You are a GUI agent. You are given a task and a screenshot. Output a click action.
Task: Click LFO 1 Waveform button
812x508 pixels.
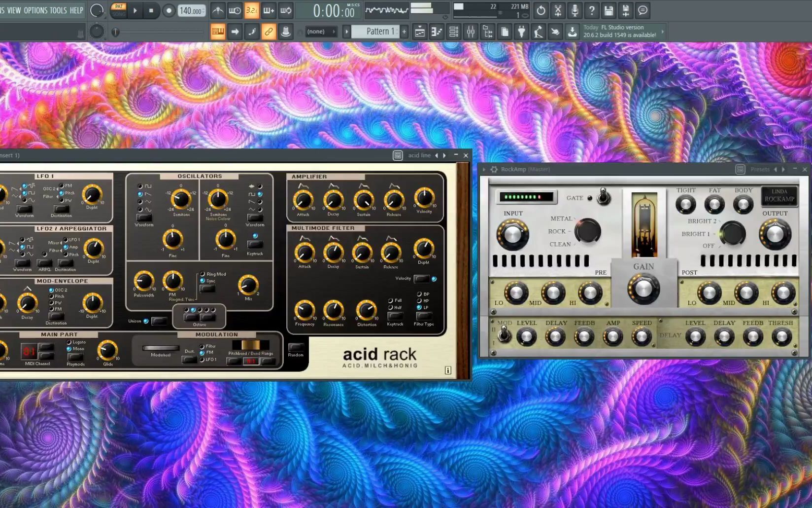coord(24,209)
